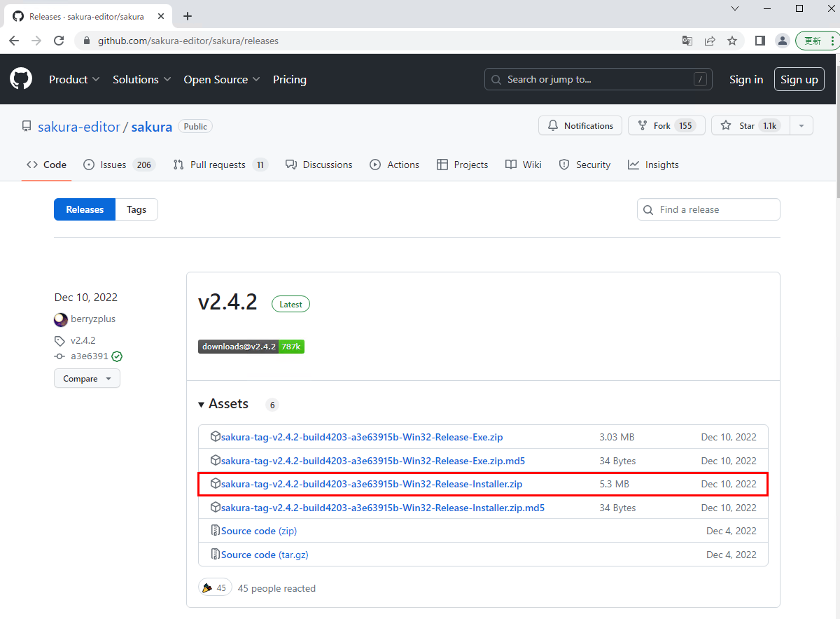Fork the repository with Fork button
Viewport: 840px width, 619px height.
(666, 126)
